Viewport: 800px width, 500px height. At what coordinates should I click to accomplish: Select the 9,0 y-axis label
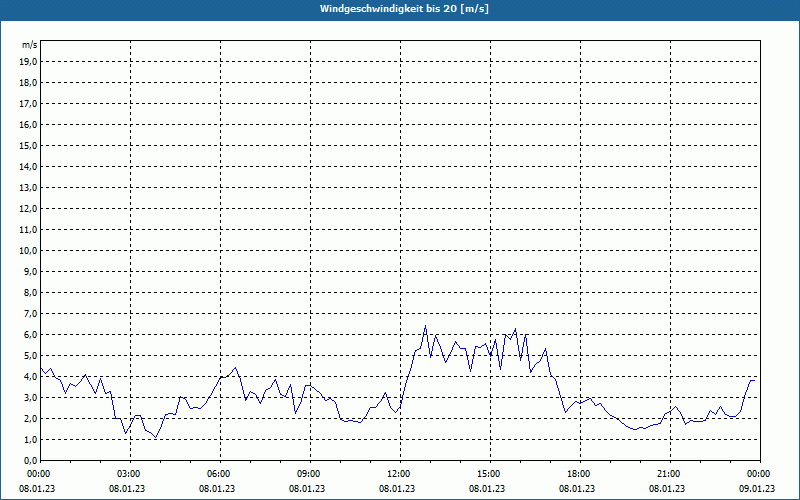click(32, 271)
